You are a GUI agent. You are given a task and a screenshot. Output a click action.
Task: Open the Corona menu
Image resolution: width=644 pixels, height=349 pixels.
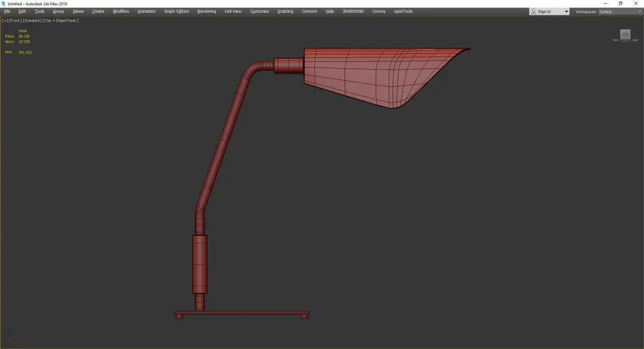[379, 11]
